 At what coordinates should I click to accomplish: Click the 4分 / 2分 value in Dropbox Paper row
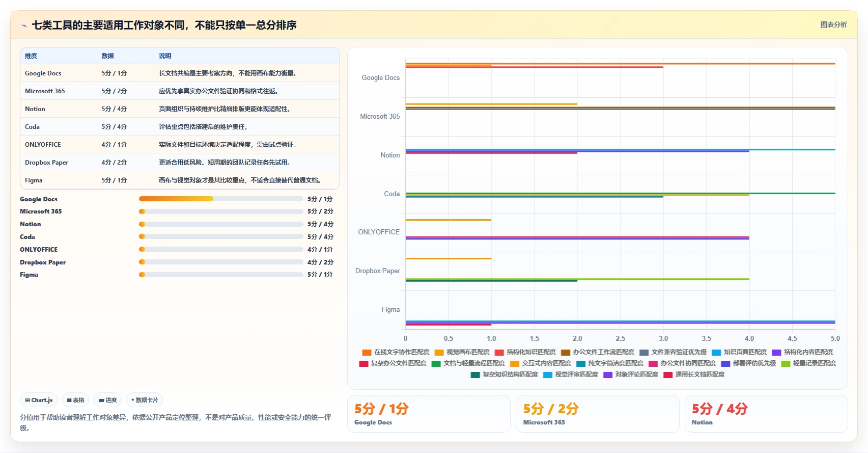(x=114, y=163)
